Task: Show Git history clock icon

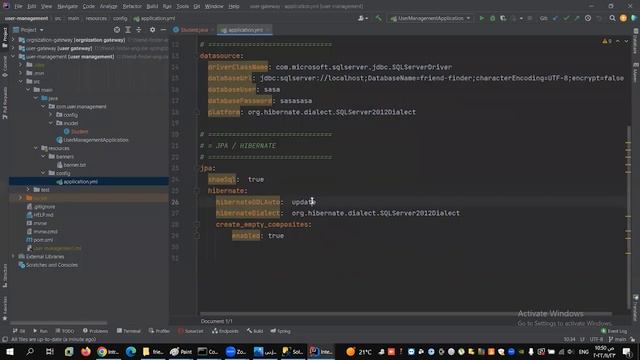Action: pyautogui.click(x=588, y=18)
